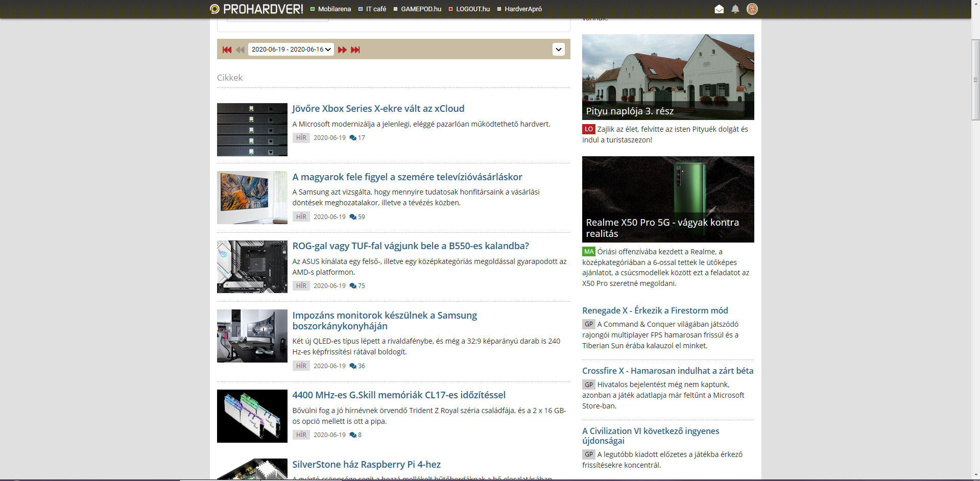The width and height of the screenshot is (980, 481).
Task: Select the MA badge beside Realme X50 teaser
Action: 589,252
